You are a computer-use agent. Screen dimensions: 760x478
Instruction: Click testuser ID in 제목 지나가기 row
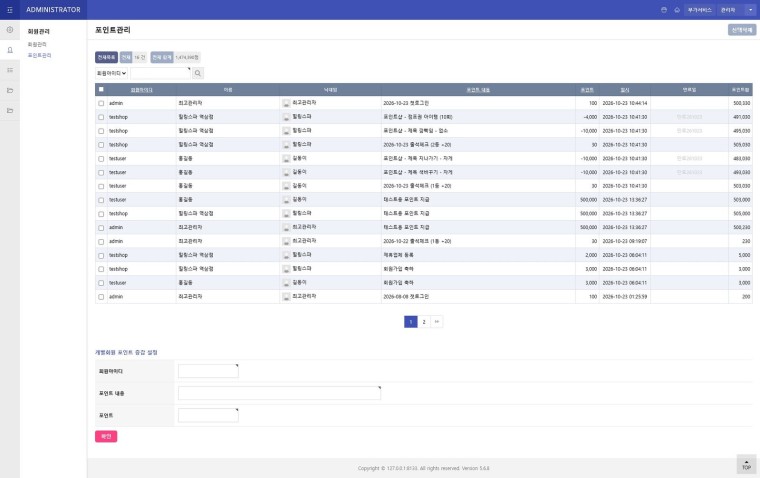point(117,159)
